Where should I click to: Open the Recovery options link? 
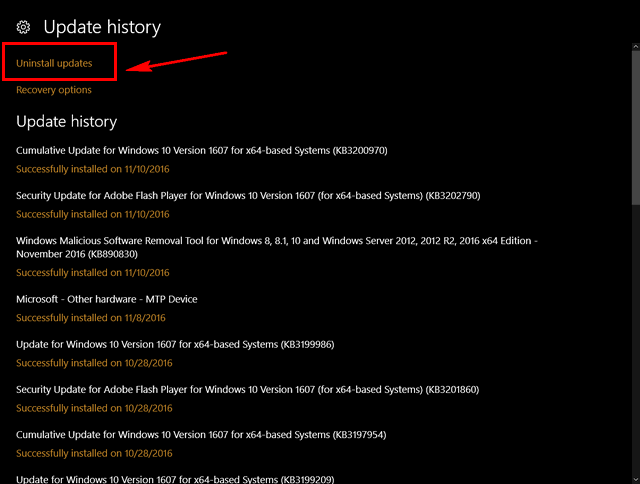(x=54, y=90)
